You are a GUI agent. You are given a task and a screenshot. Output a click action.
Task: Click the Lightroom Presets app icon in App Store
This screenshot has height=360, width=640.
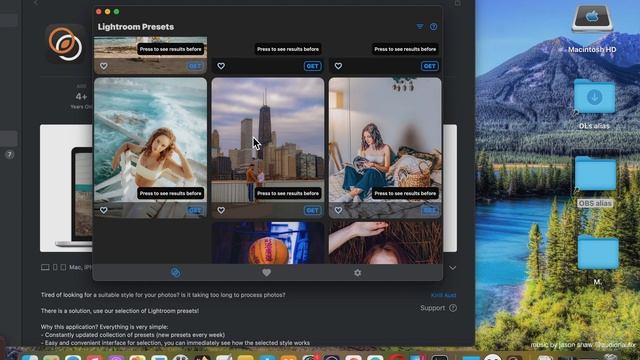pyautogui.click(x=65, y=44)
